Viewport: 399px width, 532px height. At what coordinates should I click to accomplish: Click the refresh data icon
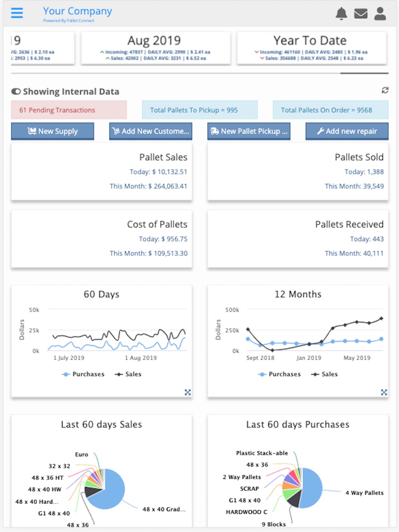coord(385,90)
